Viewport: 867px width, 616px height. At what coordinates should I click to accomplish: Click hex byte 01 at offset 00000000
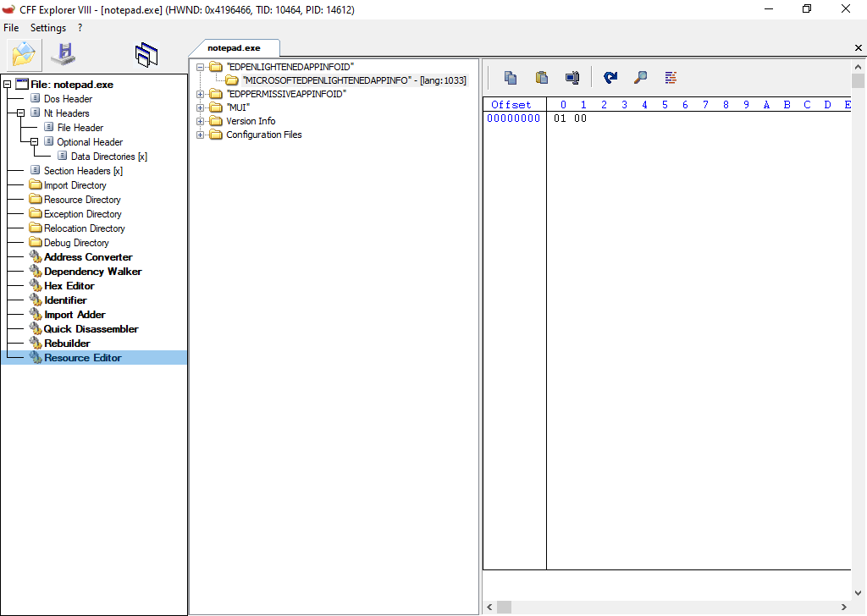click(x=560, y=118)
